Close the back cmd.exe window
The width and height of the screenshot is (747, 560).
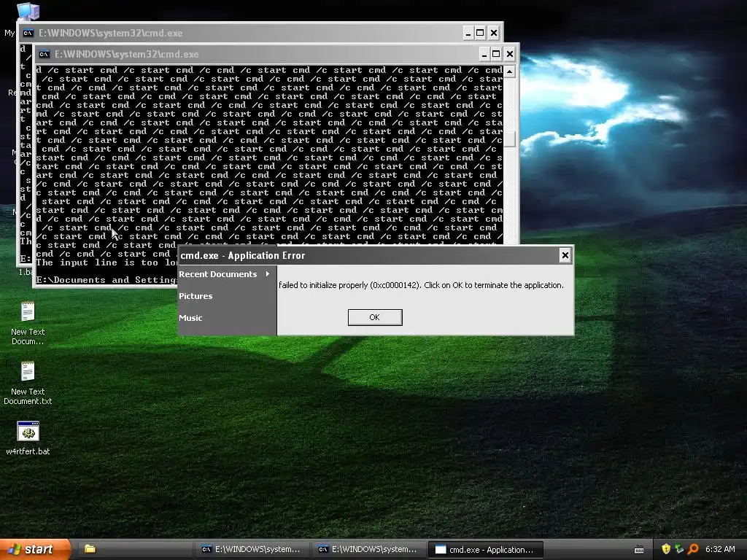pyautogui.click(x=494, y=33)
